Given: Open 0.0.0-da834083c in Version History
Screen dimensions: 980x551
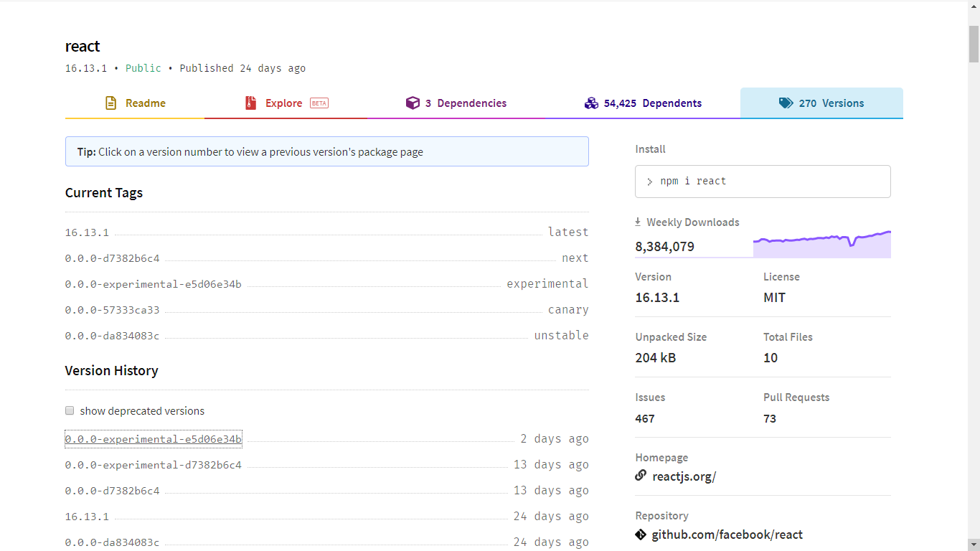Looking at the screenshot, I should [x=112, y=542].
